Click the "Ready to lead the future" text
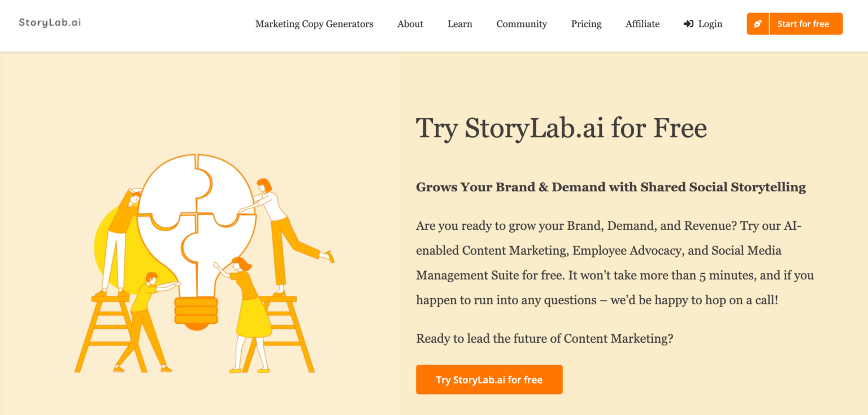The image size is (868, 415). (x=544, y=339)
